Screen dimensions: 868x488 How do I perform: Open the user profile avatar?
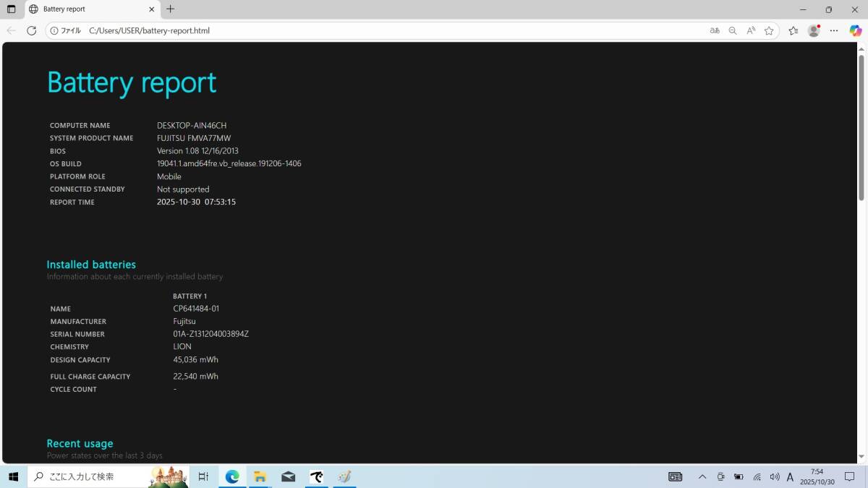tap(814, 30)
